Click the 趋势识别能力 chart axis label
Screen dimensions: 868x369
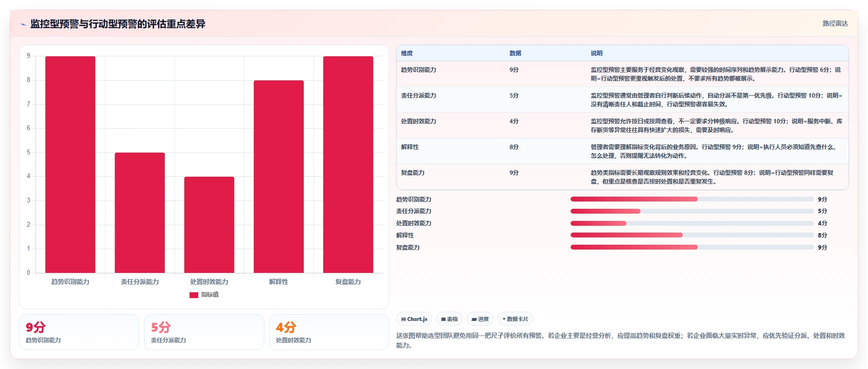click(70, 282)
